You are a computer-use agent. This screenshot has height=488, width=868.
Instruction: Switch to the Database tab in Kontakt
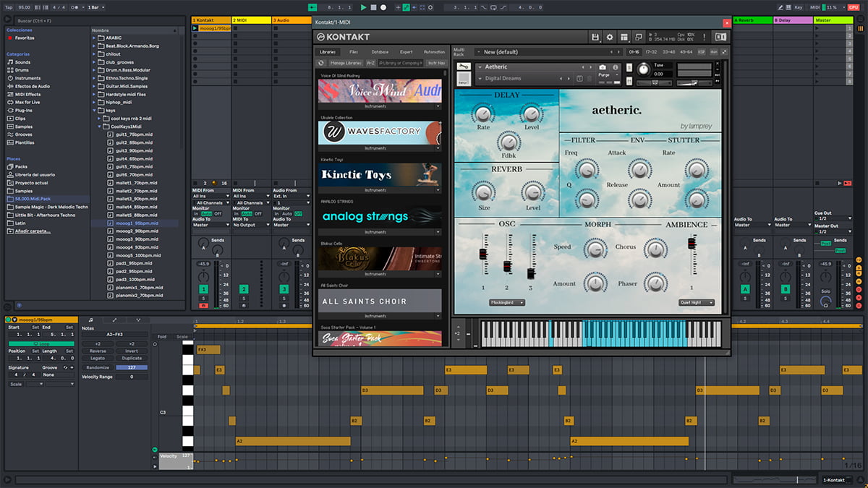380,52
